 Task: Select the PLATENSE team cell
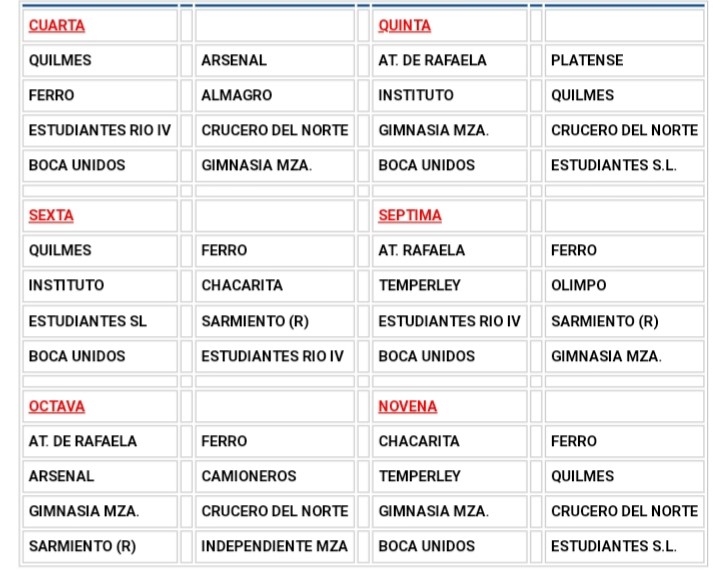point(587,60)
